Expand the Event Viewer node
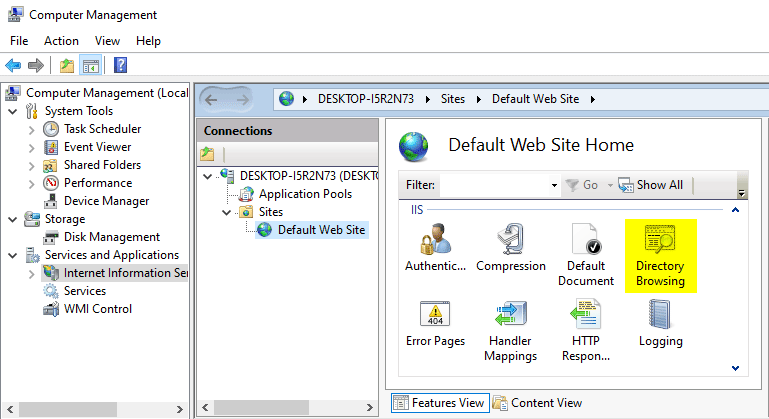Viewport: 769px width, 419px height. [x=31, y=148]
